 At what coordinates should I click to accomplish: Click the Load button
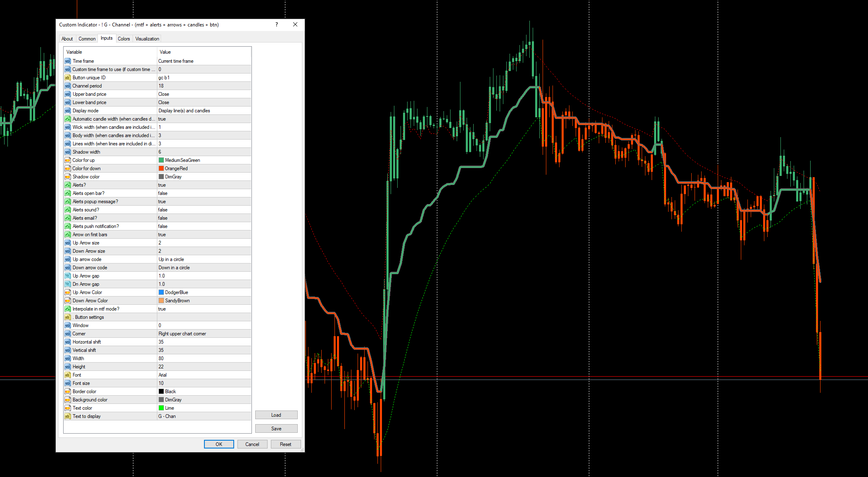[x=276, y=415]
